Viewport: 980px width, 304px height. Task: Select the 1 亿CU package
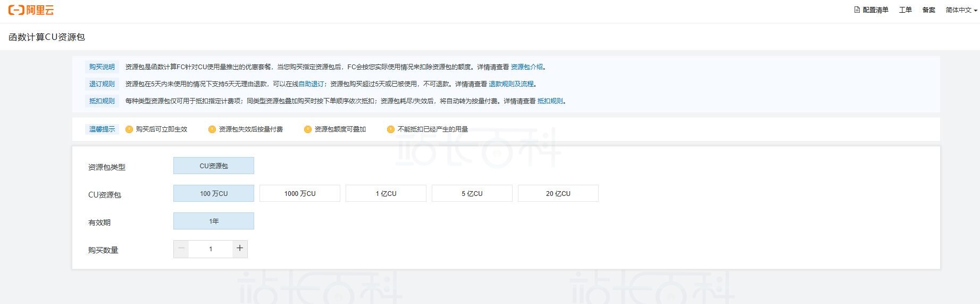point(386,193)
